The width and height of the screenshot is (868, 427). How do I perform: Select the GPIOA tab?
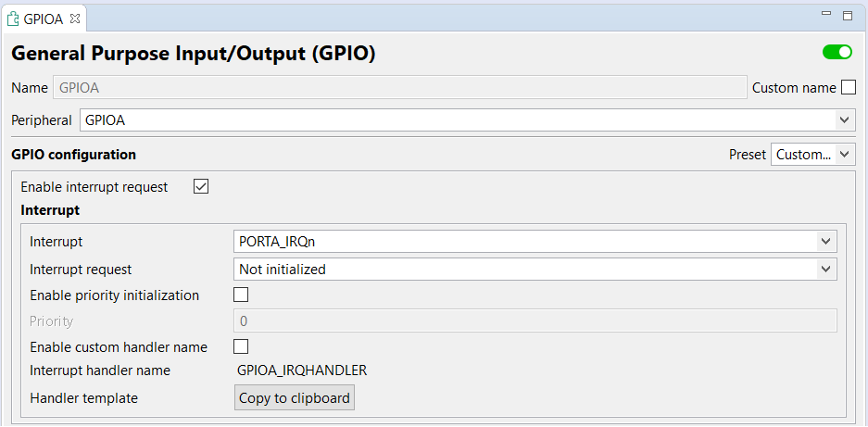[x=44, y=19]
